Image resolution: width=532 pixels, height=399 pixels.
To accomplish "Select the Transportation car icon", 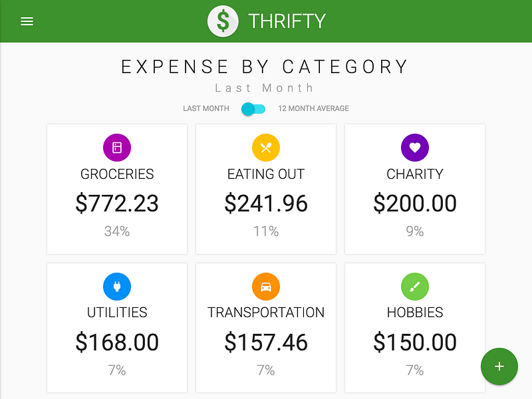I will pyautogui.click(x=266, y=285).
